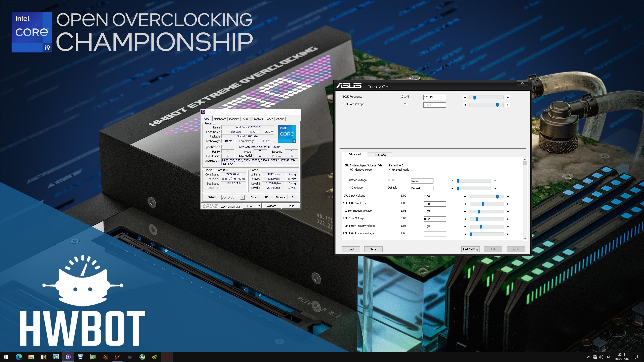Click the Validate button in CPU-Z
Image resolution: width=644 pixels, height=362 pixels.
tap(271, 206)
